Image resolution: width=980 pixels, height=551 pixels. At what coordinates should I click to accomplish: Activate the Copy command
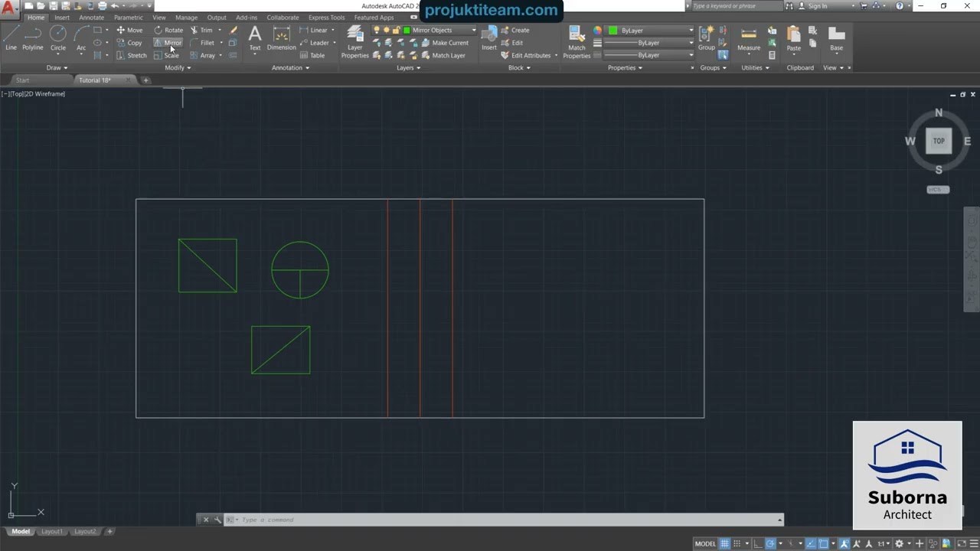[x=129, y=43]
